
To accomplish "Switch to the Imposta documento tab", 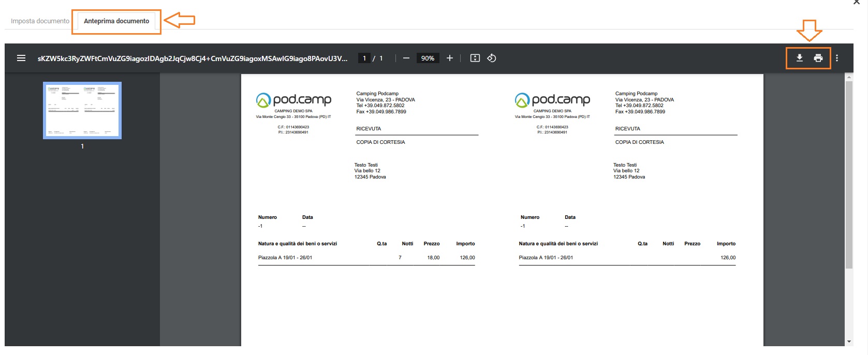I will point(40,21).
